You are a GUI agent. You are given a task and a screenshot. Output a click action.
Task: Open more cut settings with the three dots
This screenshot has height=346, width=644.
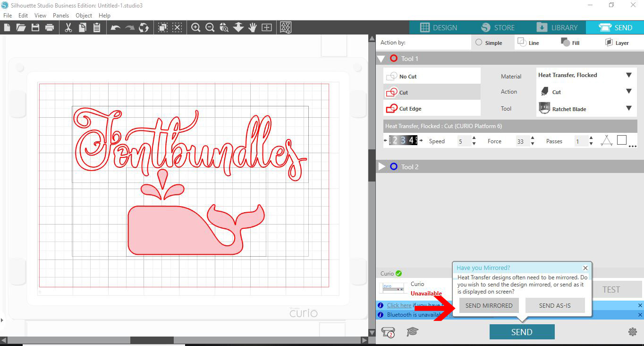(x=633, y=146)
